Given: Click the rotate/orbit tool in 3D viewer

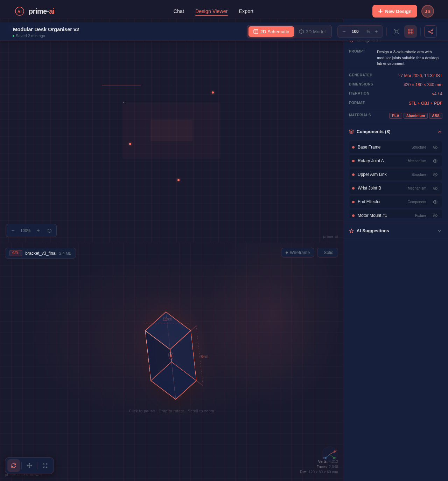Looking at the screenshot, I should 14,466.
